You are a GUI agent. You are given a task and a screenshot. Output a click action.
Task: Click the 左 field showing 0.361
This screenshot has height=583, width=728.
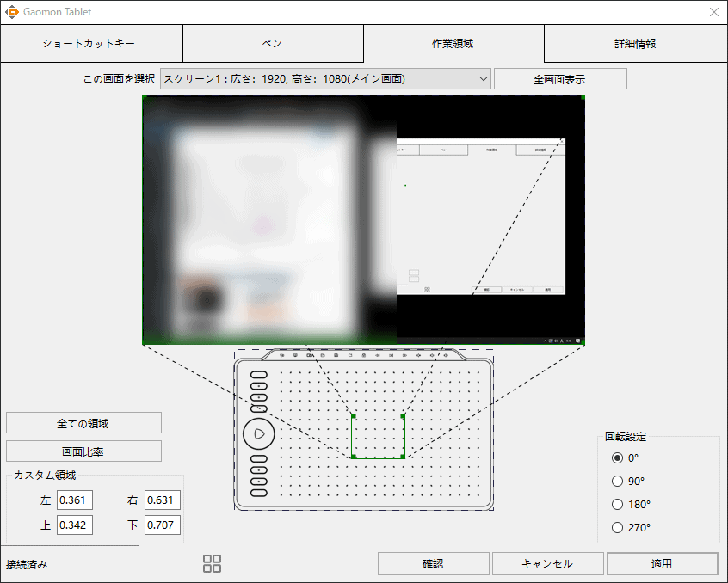[x=75, y=500]
